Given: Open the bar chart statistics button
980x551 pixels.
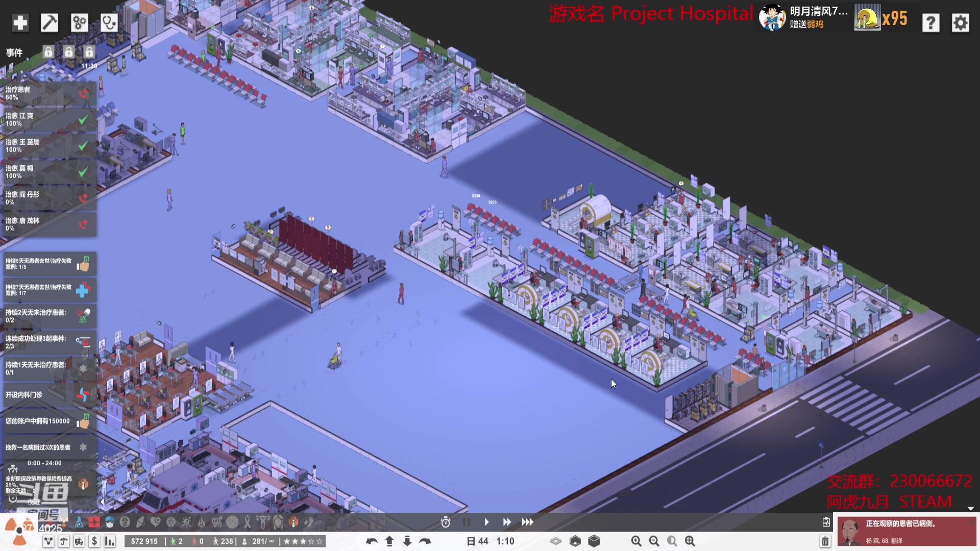Looking at the screenshot, I should (110, 541).
